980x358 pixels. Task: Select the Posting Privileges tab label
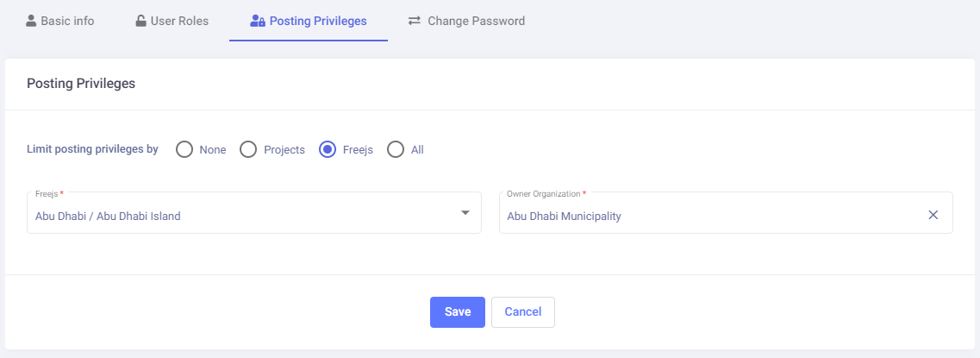click(318, 21)
